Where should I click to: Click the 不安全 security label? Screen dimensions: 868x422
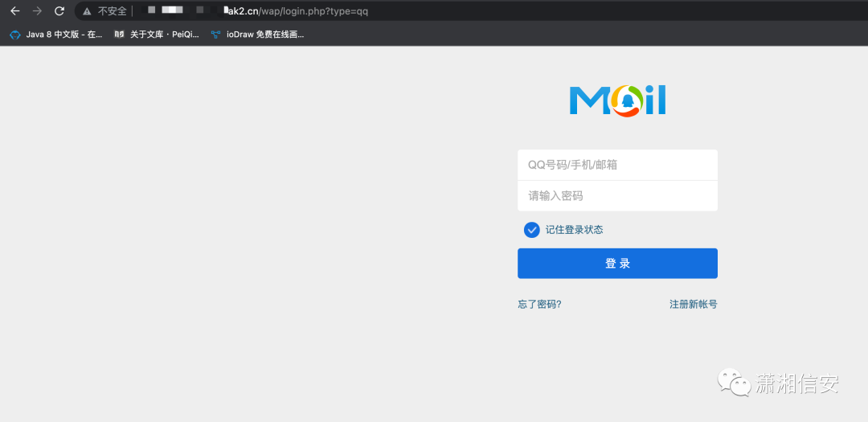pyautogui.click(x=113, y=11)
